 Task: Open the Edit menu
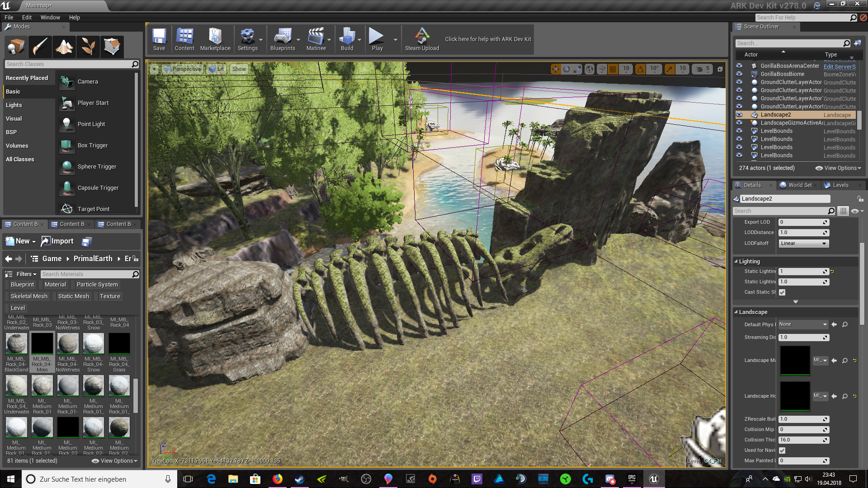27,18
